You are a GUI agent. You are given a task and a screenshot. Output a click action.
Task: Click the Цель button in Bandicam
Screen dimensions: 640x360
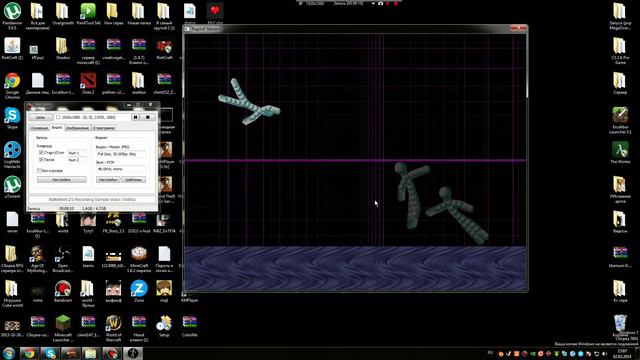point(40,117)
